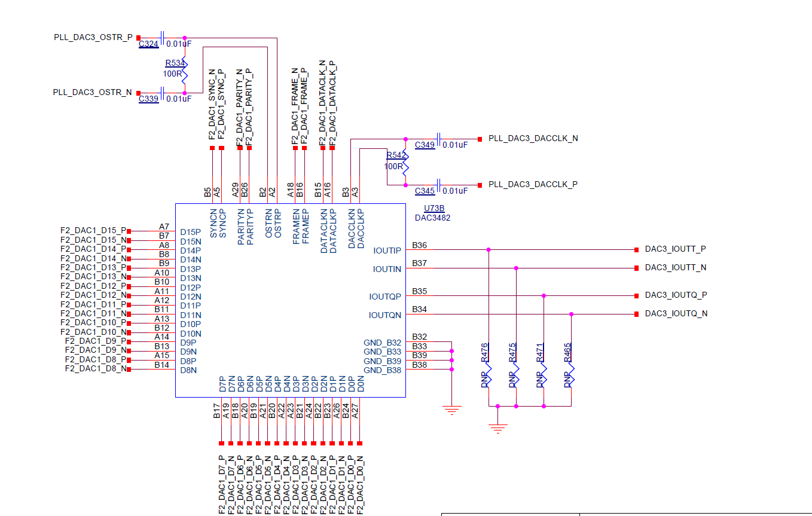This screenshot has height=516, width=812.
Task: Click the 100R value under R534
Action: pos(172,74)
